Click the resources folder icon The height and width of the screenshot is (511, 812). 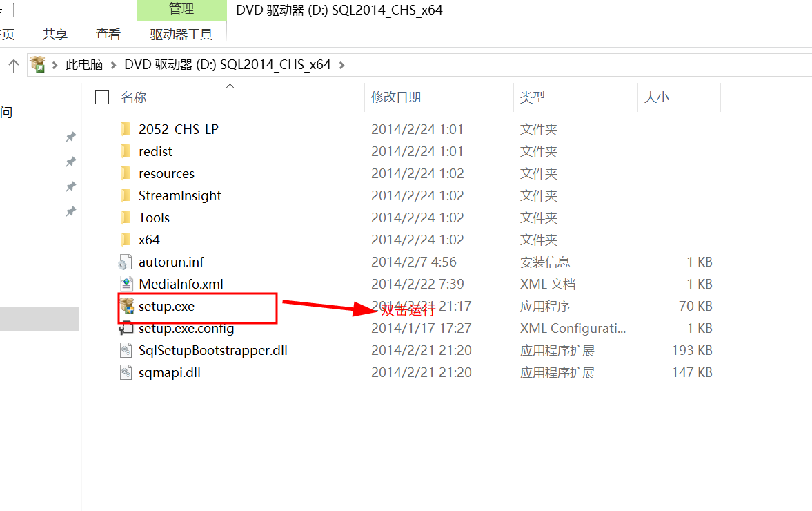tap(126, 173)
